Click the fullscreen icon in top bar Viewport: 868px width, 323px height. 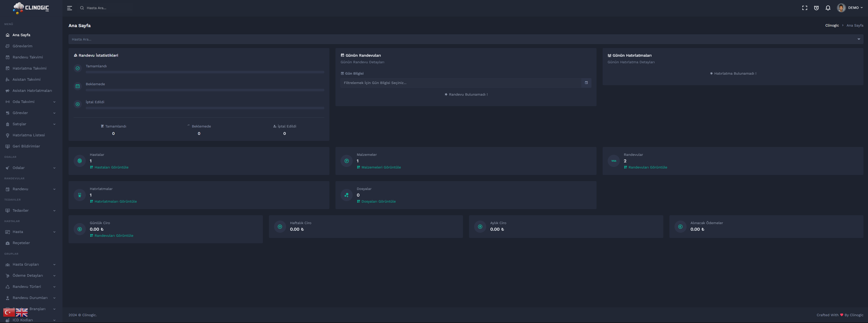pyautogui.click(x=804, y=8)
